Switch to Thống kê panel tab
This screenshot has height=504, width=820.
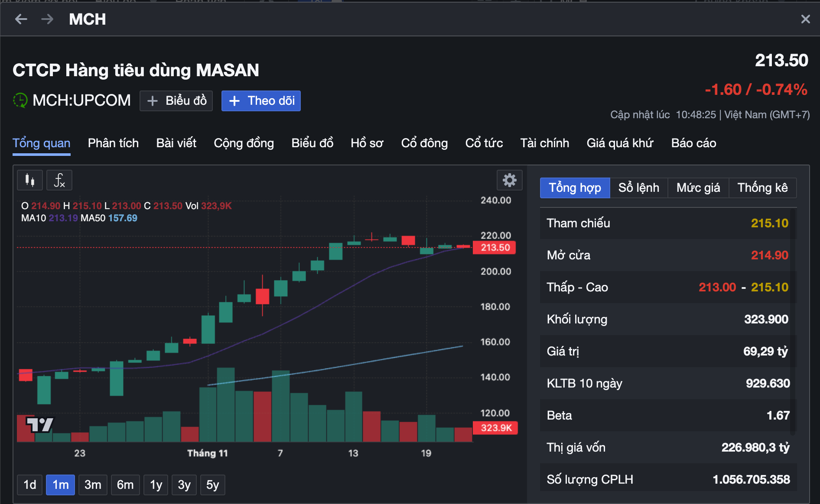(762, 187)
